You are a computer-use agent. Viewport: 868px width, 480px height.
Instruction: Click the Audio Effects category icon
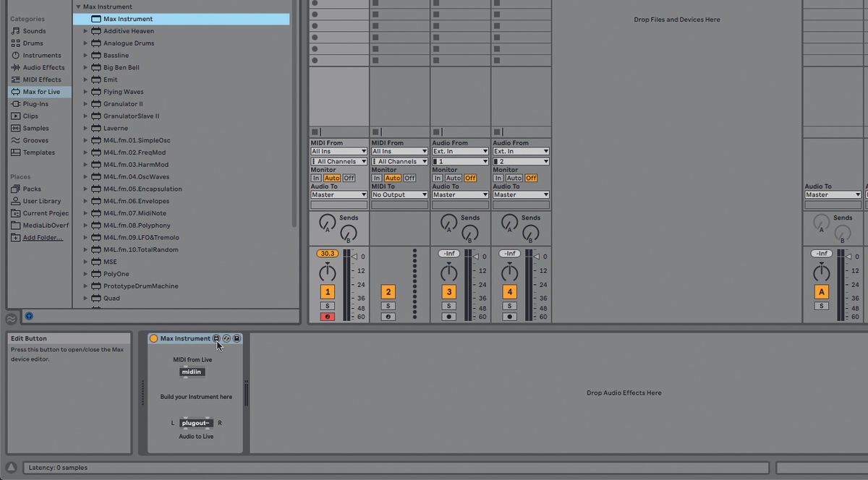[x=16, y=67]
